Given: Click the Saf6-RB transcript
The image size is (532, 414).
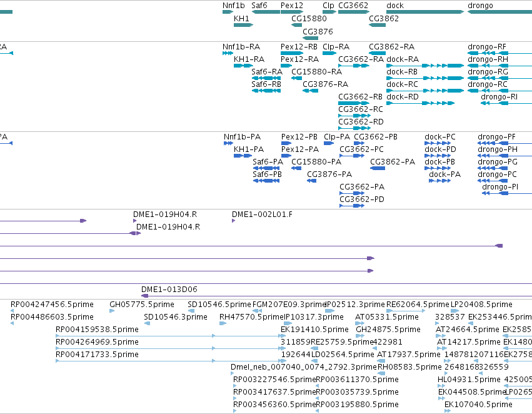Looking at the screenshot, I should pyautogui.click(x=266, y=91).
